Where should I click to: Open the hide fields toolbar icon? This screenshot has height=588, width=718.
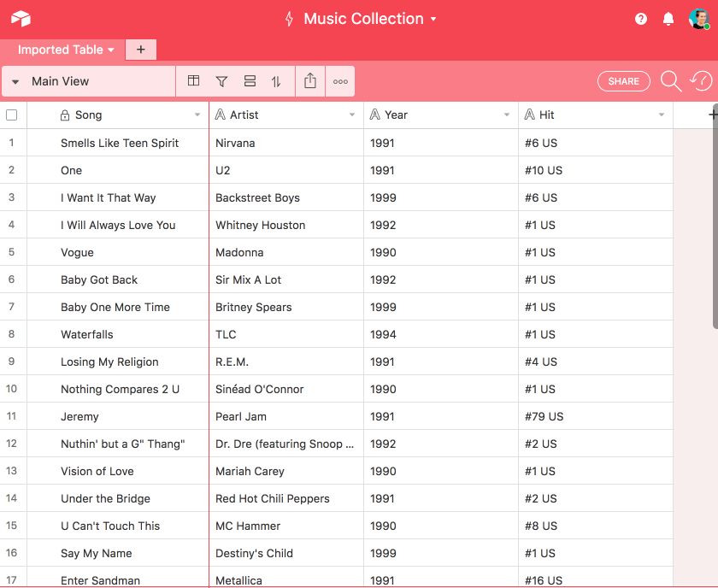pyautogui.click(x=194, y=81)
